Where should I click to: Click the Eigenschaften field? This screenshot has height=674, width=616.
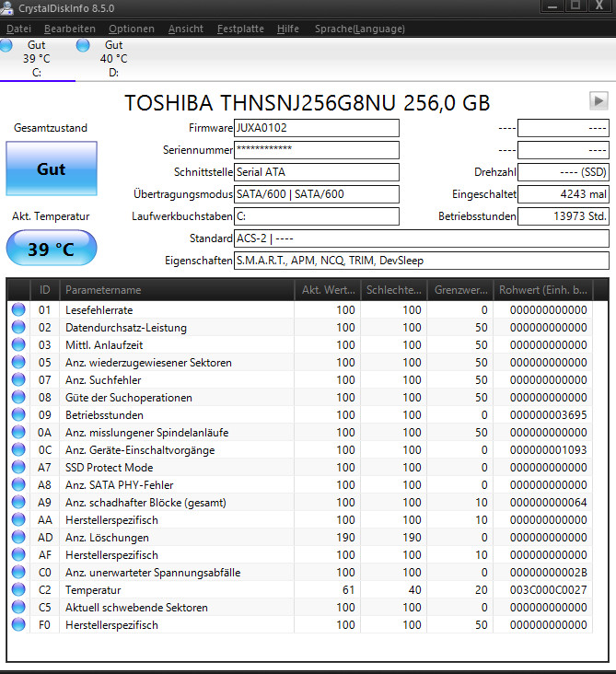click(x=422, y=261)
